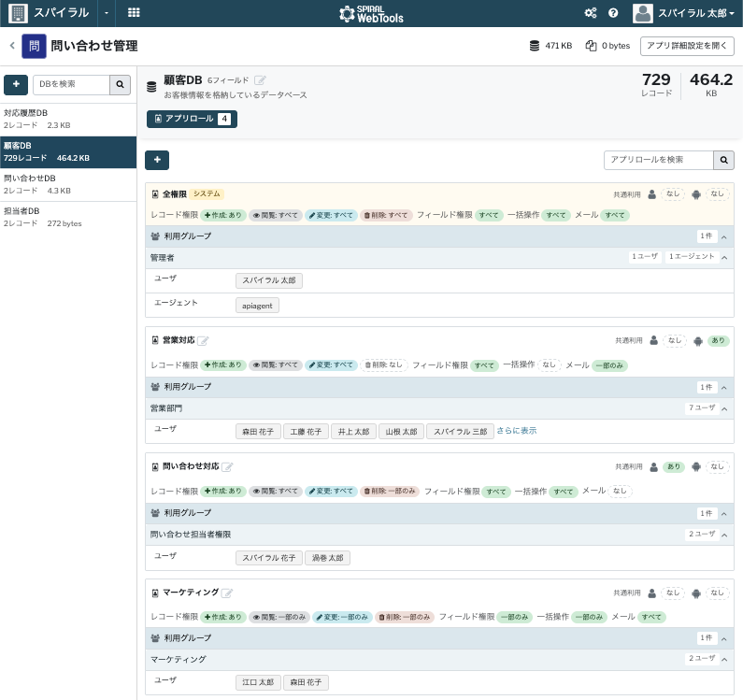The image size is (743, 700).
Task: Open the app grid launcher icon
Action: (134, 13)
